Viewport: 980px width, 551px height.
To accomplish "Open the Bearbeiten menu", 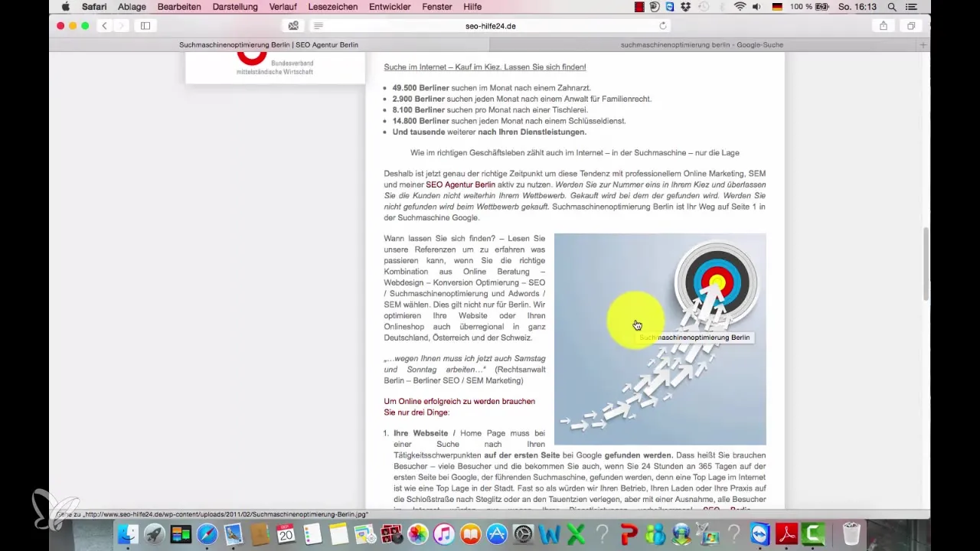I will click(x=179, y=7).
